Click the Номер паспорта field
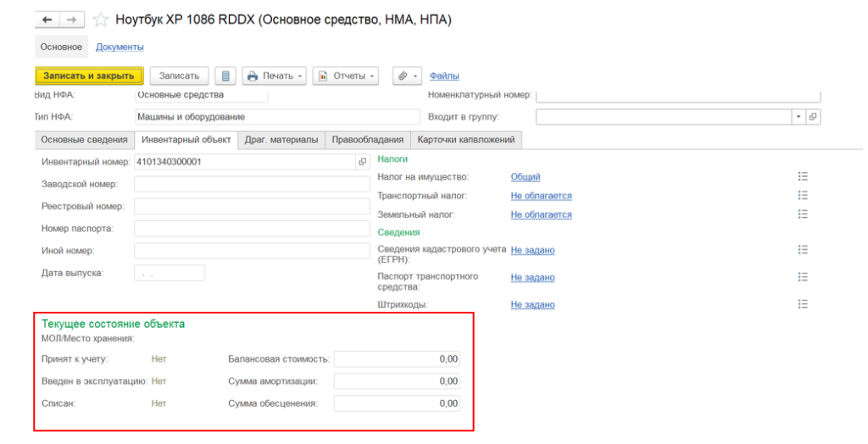 (252, 228)
